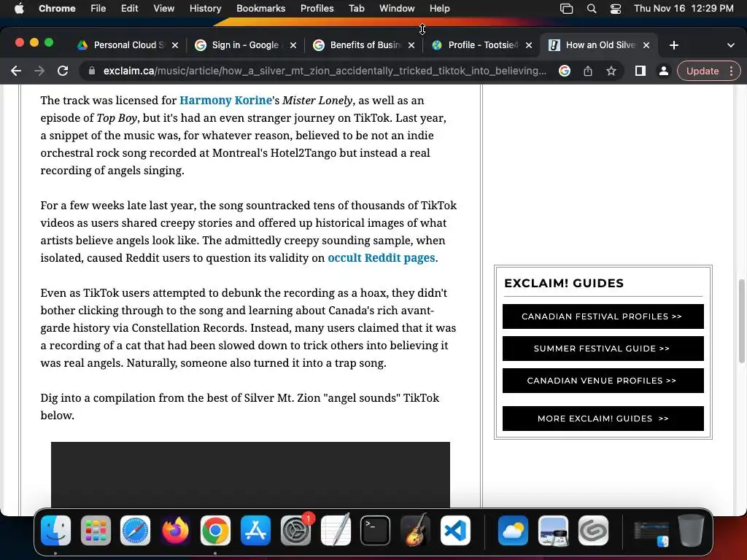Open Terminal from the Dock
This screenshot has height=560, width=747.
[x=376, y=530]
